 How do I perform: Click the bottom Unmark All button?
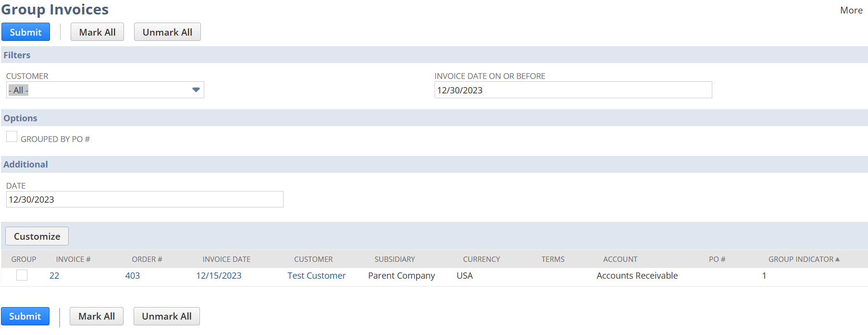pyautogui.click(x=166, y=316)
